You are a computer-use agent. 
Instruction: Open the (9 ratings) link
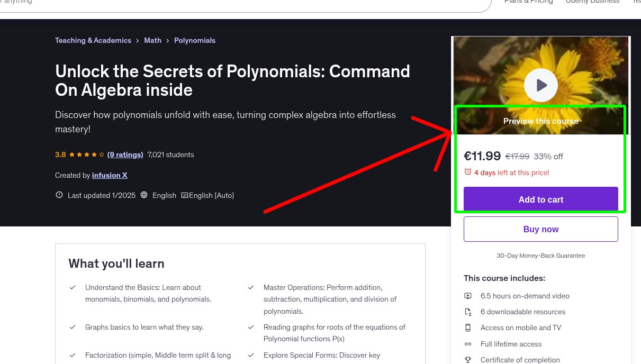[x=125, y=154]
